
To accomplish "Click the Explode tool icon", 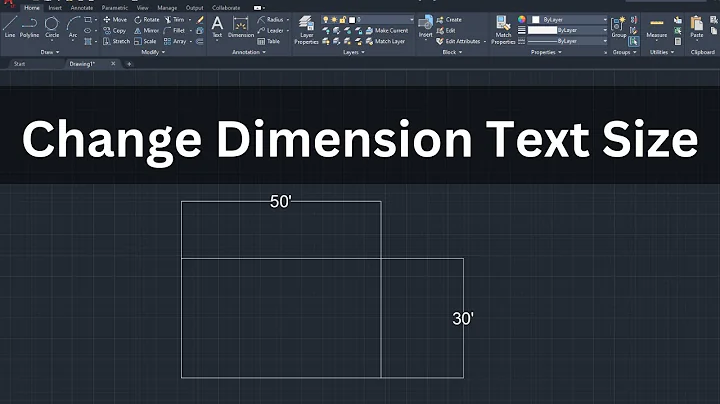I will [x=200, y=31].
